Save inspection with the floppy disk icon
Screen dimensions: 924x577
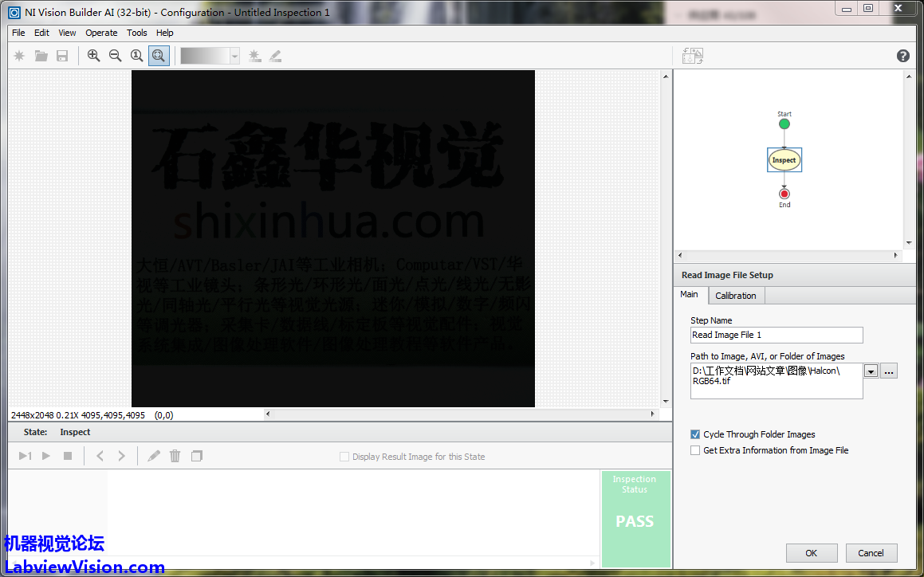[x=62, y=56]
